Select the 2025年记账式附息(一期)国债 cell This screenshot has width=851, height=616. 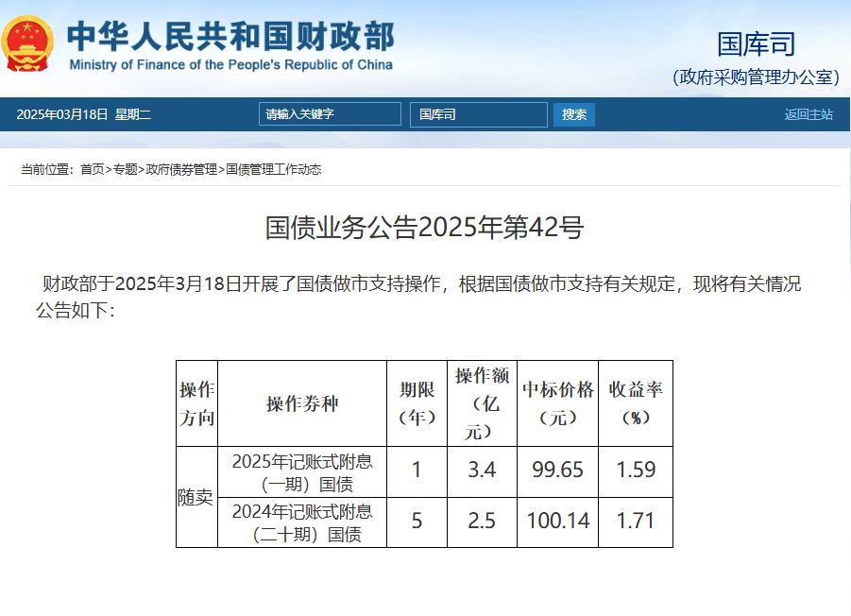click(x=302, y=472)
